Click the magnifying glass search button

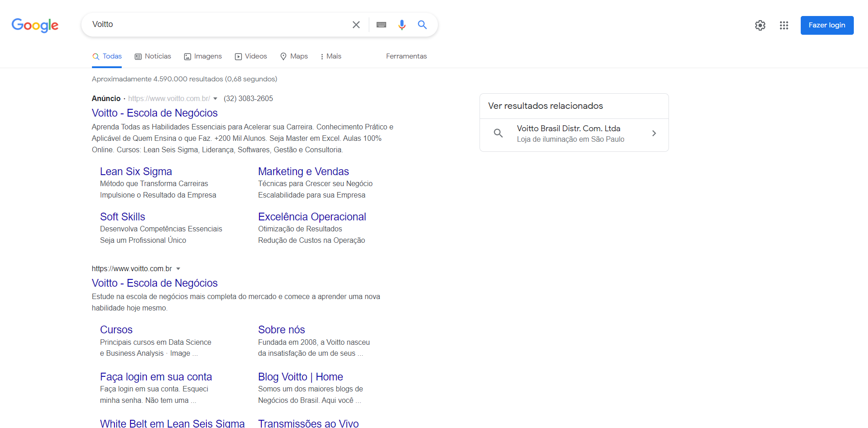(422, 25)
